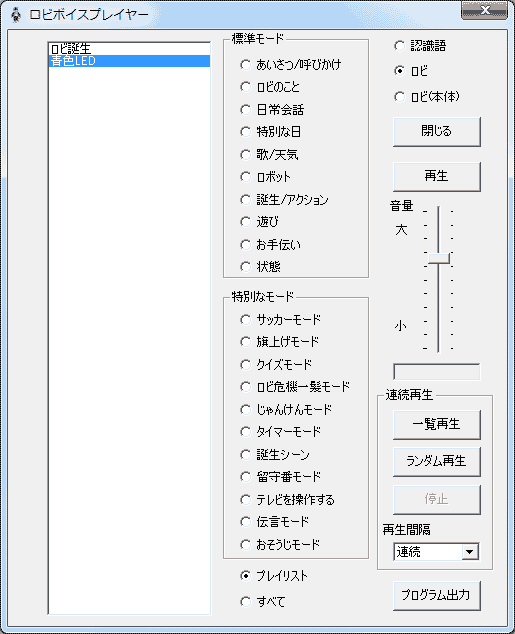This screenshot has height=634, width=515.
Task: Open the 再生間隔 dropdown arrow
Action: point(470,552)
